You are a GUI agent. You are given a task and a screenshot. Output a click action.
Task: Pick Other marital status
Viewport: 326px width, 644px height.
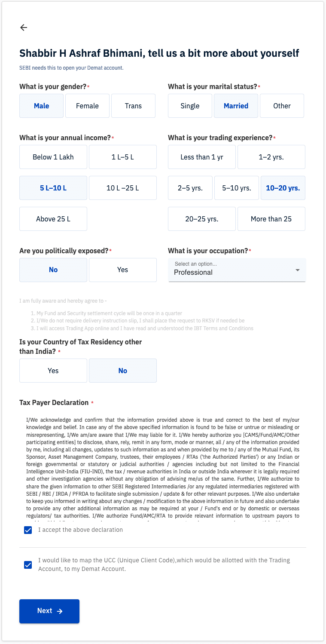coord(282,106)
